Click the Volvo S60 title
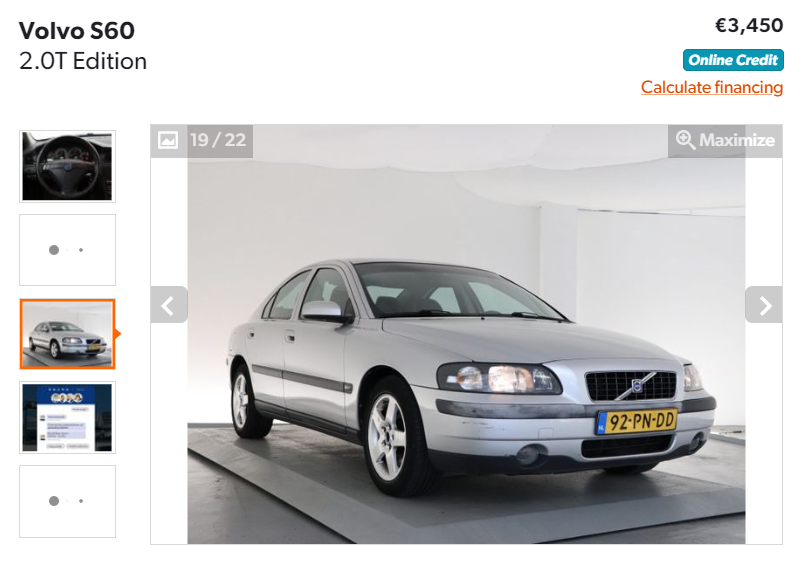 (77, 31)
